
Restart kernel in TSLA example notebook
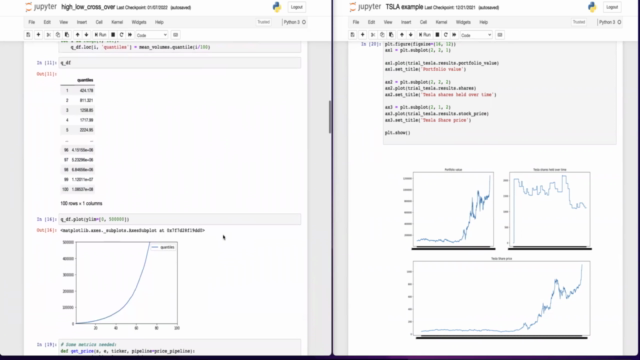(446, 35)
